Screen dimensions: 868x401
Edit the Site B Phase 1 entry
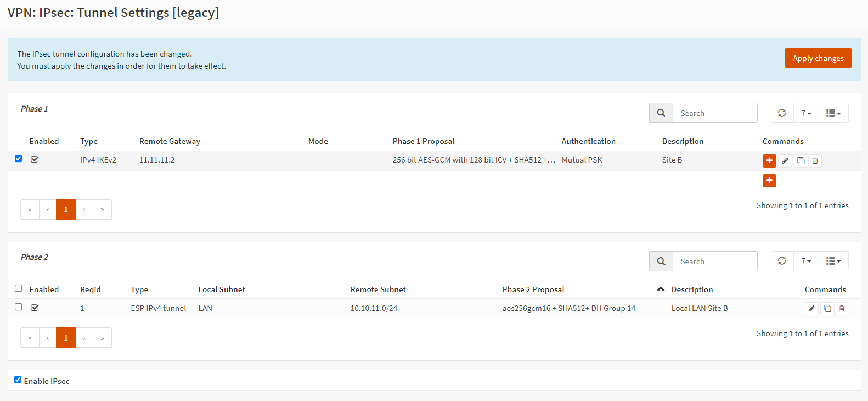[x=785, y=160]
